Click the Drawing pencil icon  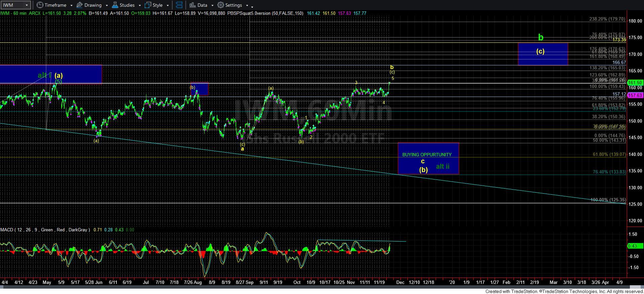[x=80, y=5]
